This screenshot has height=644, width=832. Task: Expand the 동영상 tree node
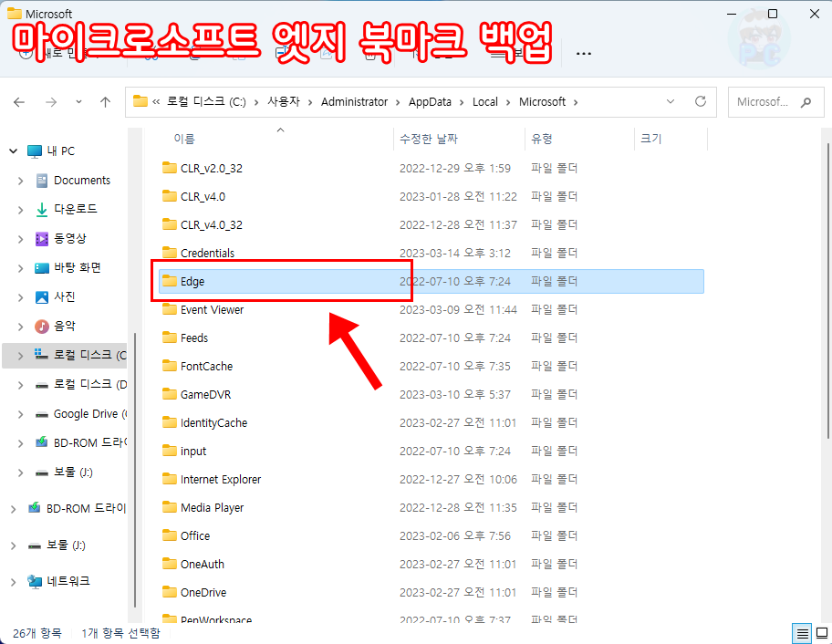coord(21,239)
